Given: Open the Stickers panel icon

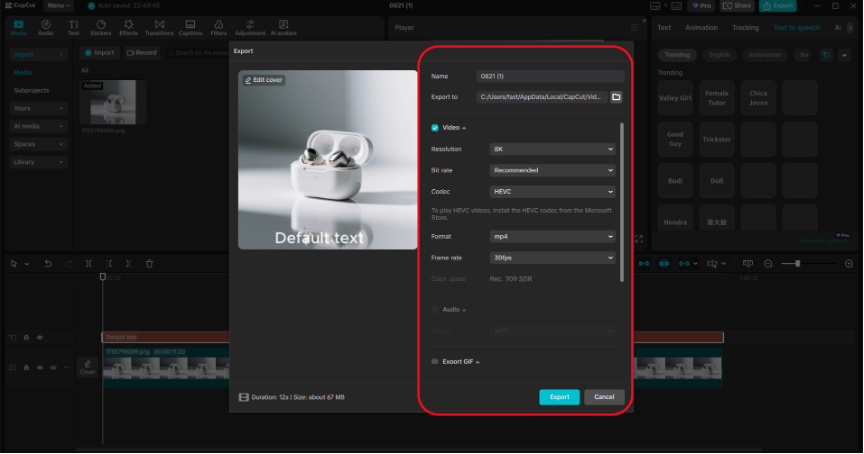Looking at the screenshot, I should pos(101,27).
